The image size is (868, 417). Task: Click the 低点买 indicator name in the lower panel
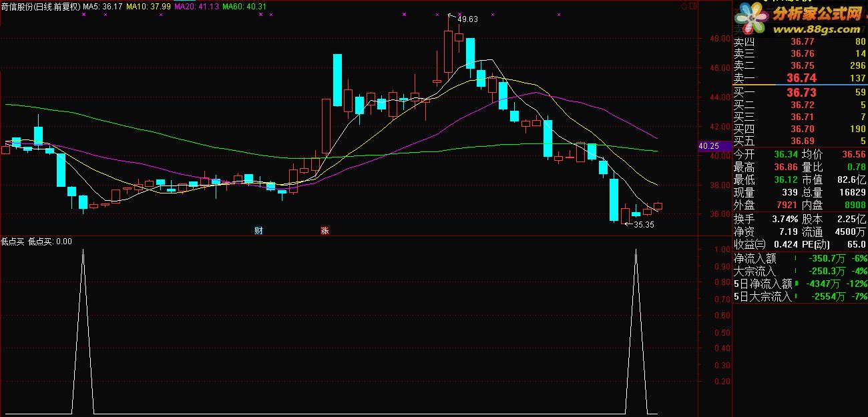[x=13, y=242]
